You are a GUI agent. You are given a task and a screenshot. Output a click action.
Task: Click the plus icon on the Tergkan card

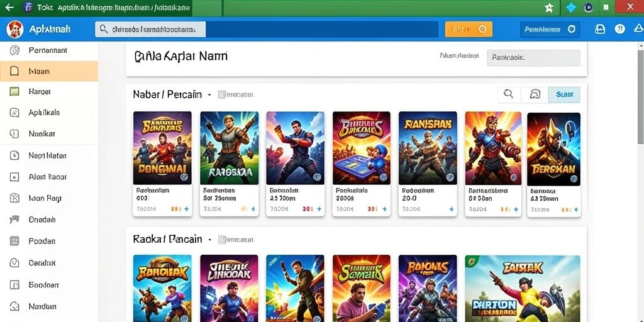tap(577, 209)
